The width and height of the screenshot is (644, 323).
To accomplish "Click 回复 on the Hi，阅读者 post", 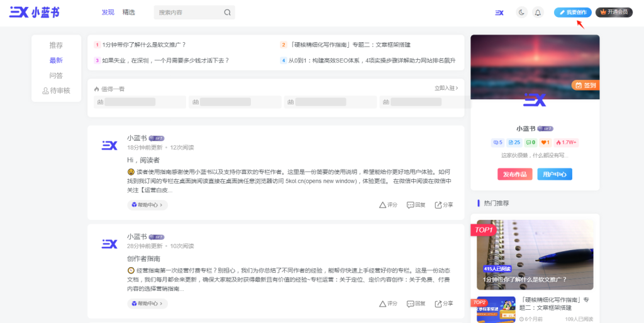I will (x=416, y=205).
